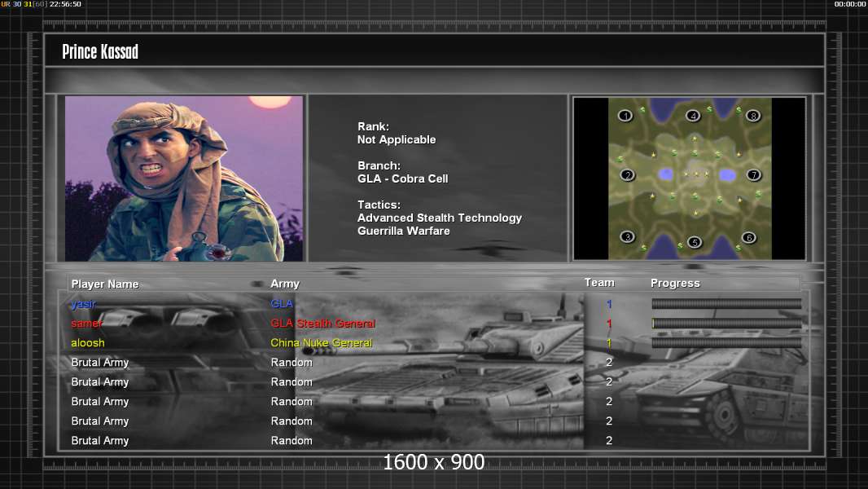Click the 'Team' column header

[599, 283]
